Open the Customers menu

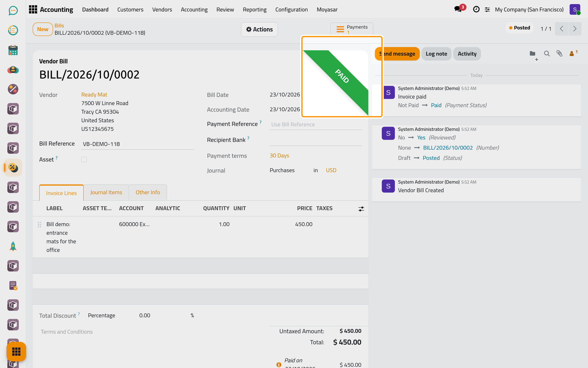[130, 10]
